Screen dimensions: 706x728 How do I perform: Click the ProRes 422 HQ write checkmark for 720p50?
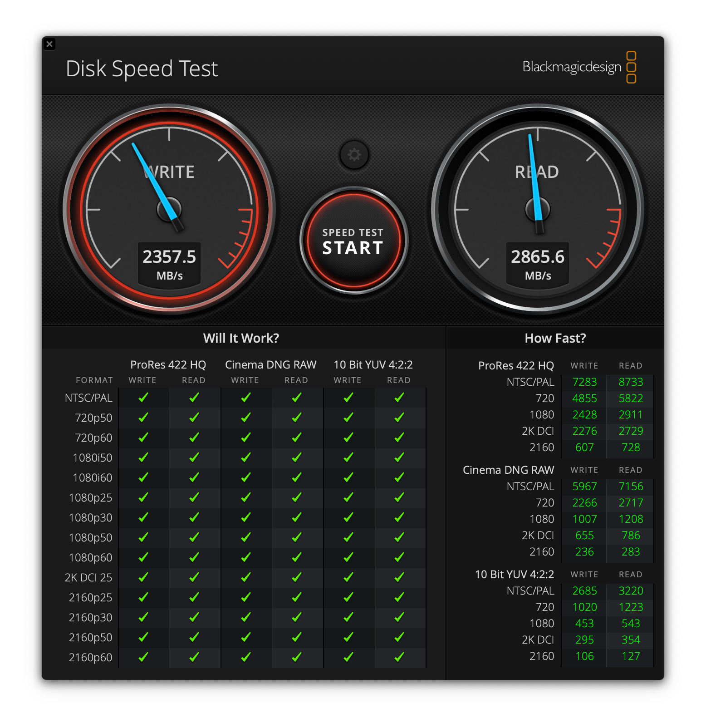point(143,418)
